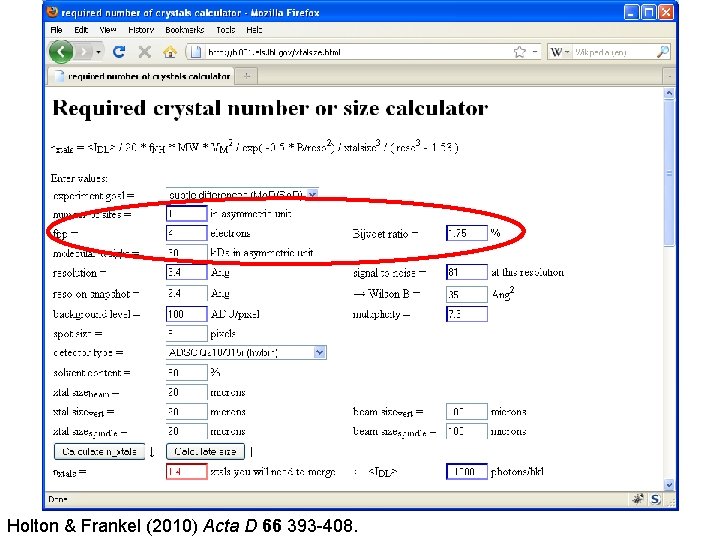
Task: Click the Wikipedia W search engine icon
Action: point(556,52)
